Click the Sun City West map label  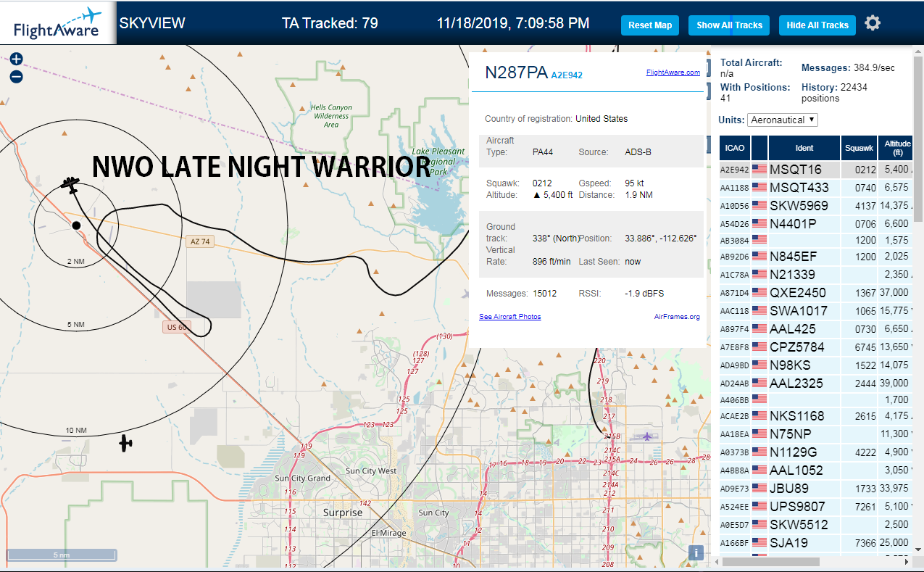(x=371, y=471)
